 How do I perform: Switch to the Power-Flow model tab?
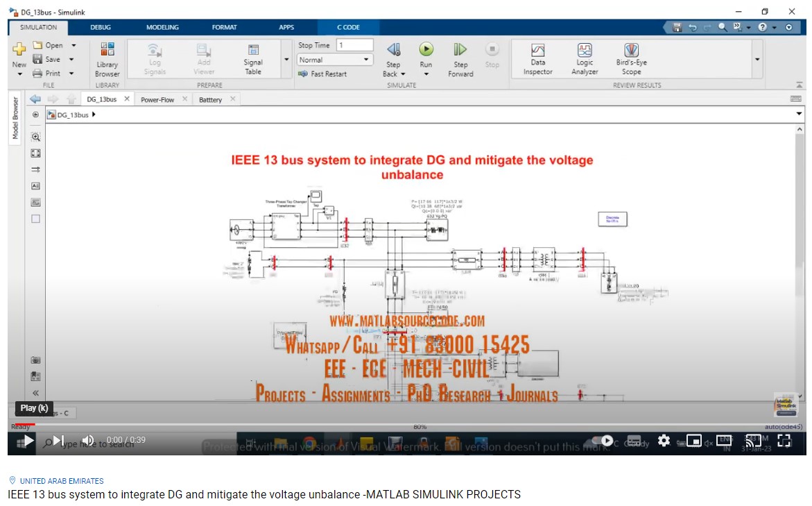pyautogui.click(x=157, y=100)
